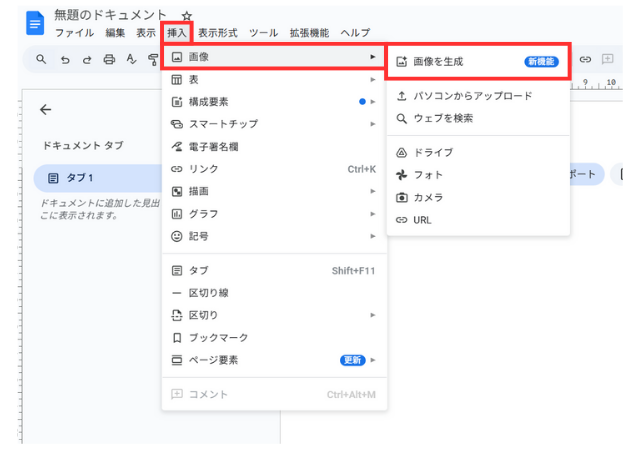Image resolution: width=640 pixels, height=450 pixels.
Task: Click the insert link toolbar icon
Action: click(585, 60)
